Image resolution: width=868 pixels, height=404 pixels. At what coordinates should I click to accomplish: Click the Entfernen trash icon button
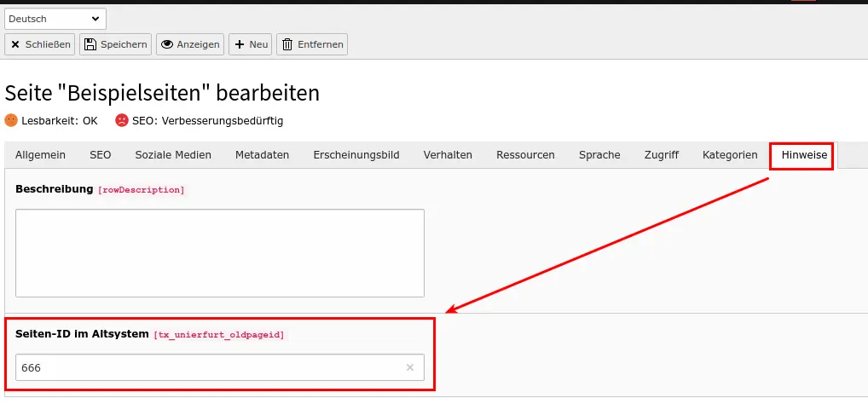click(311, 44)
